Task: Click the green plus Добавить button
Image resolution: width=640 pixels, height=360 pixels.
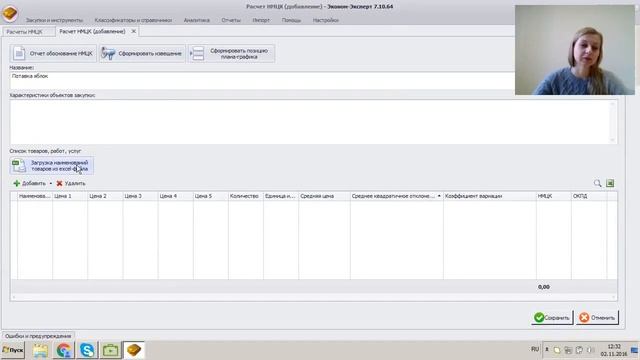Action: (29, 183)
